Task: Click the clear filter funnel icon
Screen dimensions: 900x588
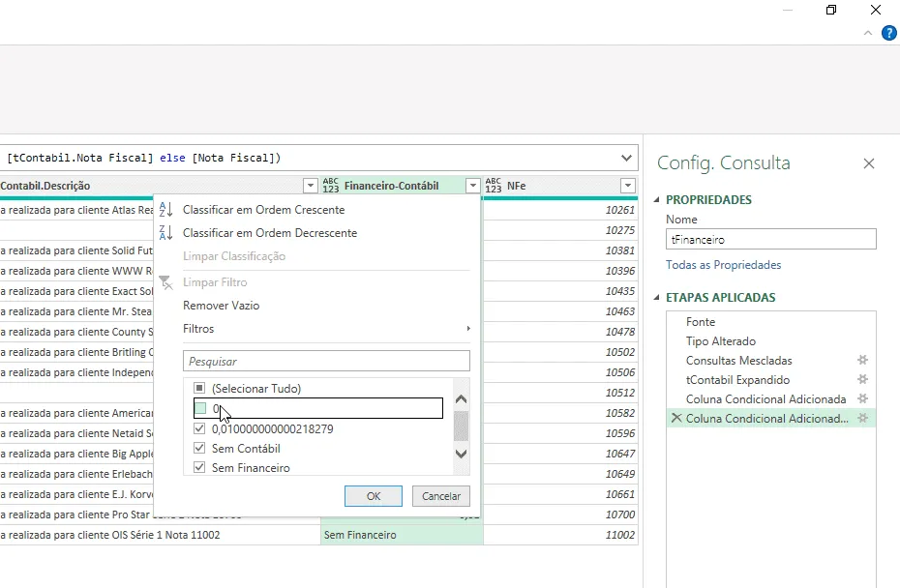Action: click(165, 282)
